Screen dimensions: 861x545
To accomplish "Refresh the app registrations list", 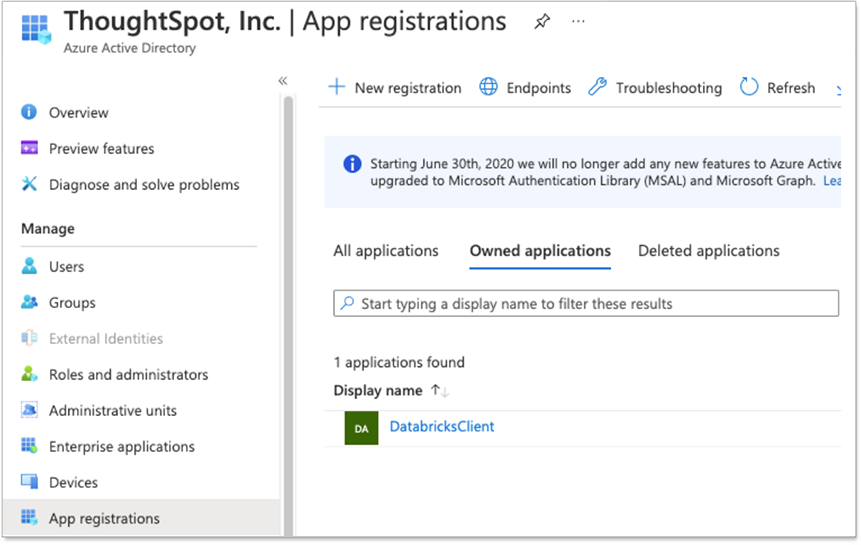I will click(x=777, y=88).
